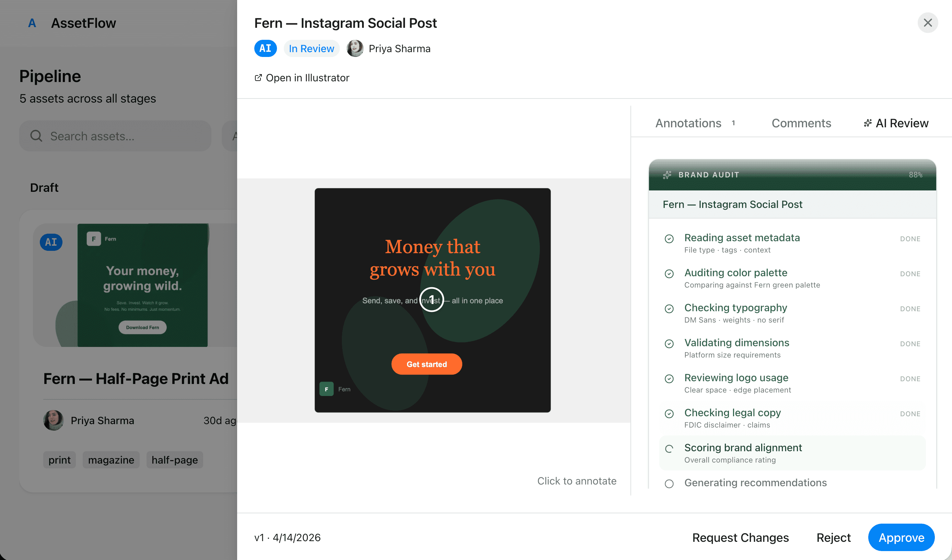Click the pending circle for Generating recommendations
The image size is (952, 560).
pos(669,484)
